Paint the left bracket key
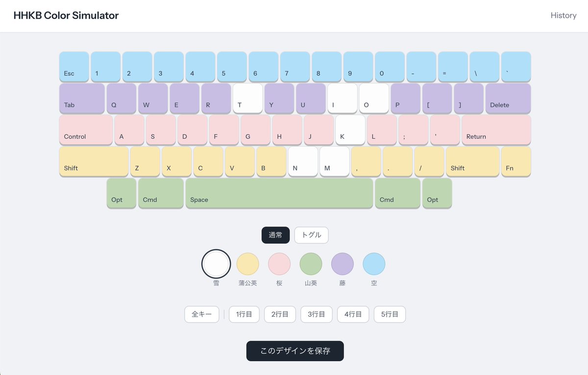588x375 pixels. [x=437, y=98]
